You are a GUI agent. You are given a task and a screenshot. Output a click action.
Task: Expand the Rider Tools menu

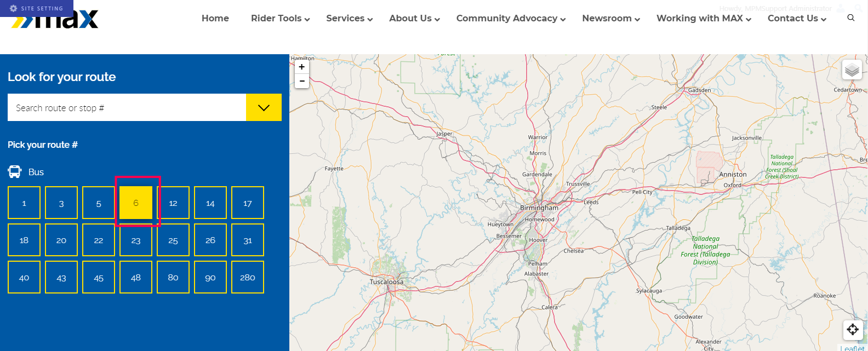[280, 18]
